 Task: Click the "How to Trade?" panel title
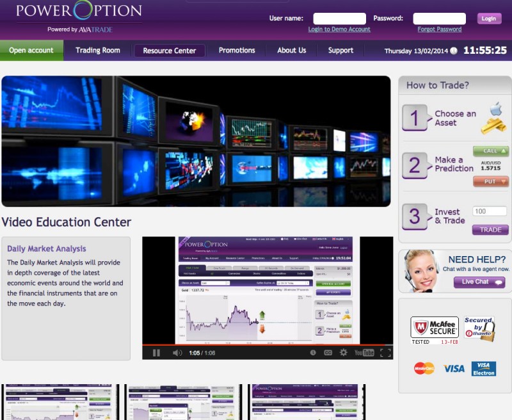438,85
